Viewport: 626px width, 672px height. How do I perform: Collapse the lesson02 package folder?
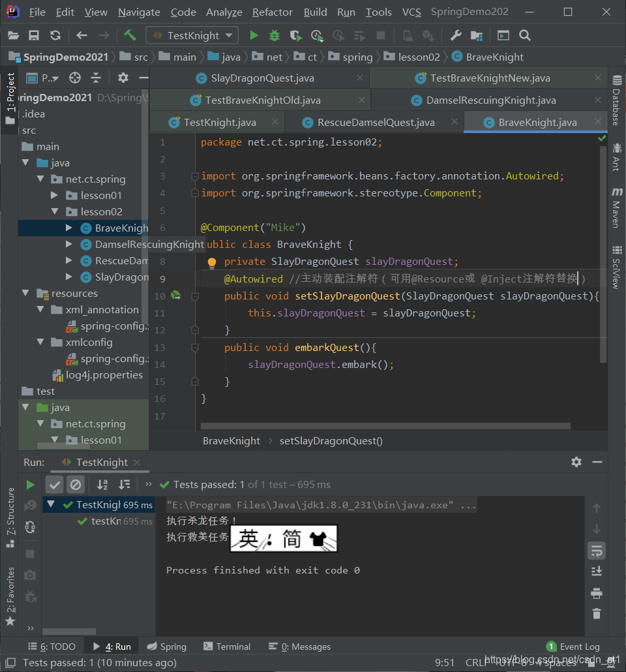pos(55,211)
